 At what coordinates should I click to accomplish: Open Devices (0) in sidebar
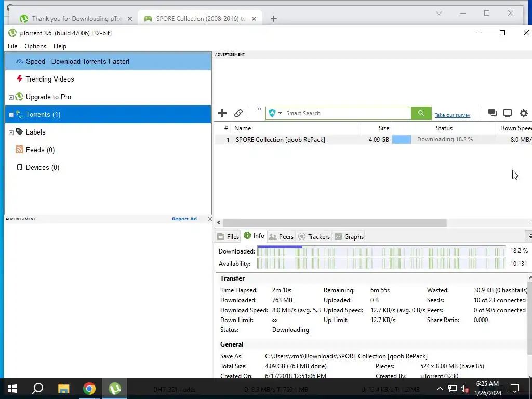click(43, 167)
